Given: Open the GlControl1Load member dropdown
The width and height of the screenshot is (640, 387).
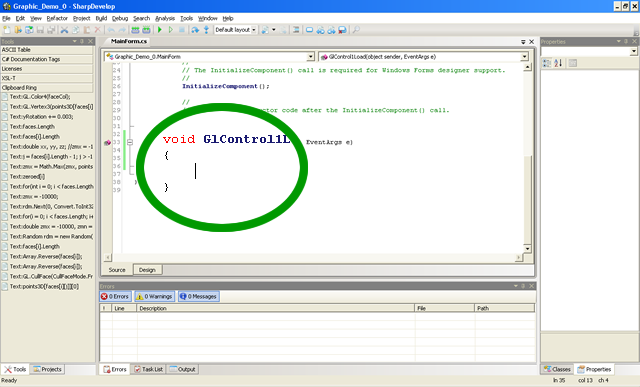Looking at the screenshot, I should [524, 57].
